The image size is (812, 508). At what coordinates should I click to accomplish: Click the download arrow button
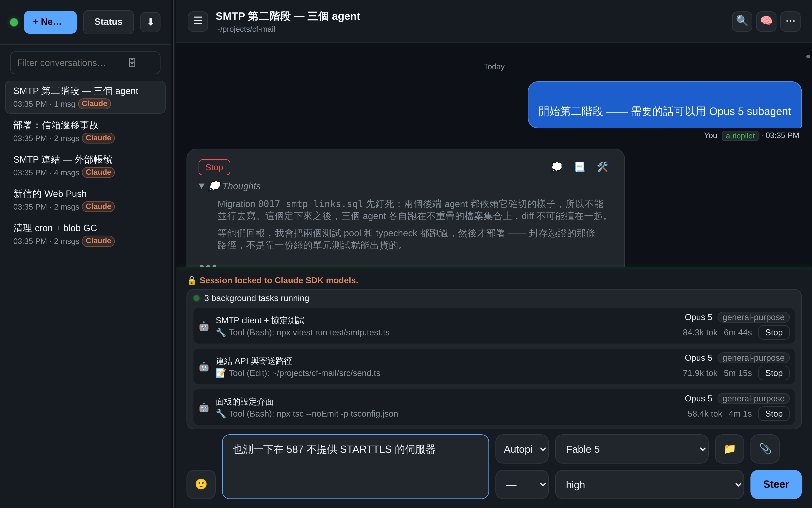150,22
